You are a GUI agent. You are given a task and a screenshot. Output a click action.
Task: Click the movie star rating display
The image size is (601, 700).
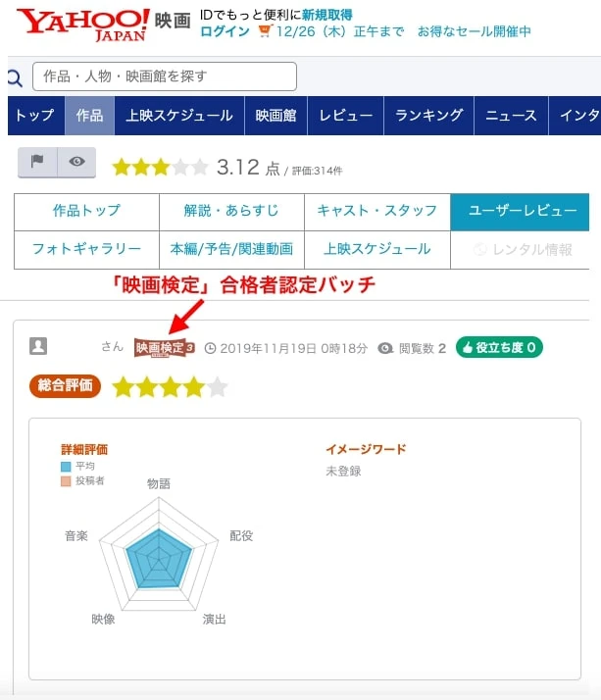click(x=160, y=168)
